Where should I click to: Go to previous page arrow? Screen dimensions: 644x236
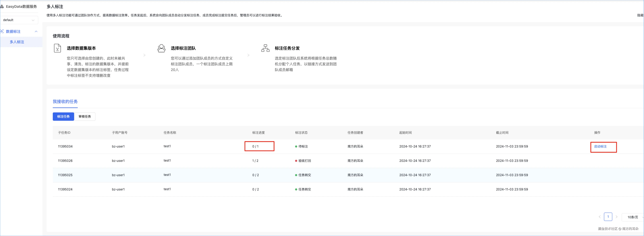[600, 217]
